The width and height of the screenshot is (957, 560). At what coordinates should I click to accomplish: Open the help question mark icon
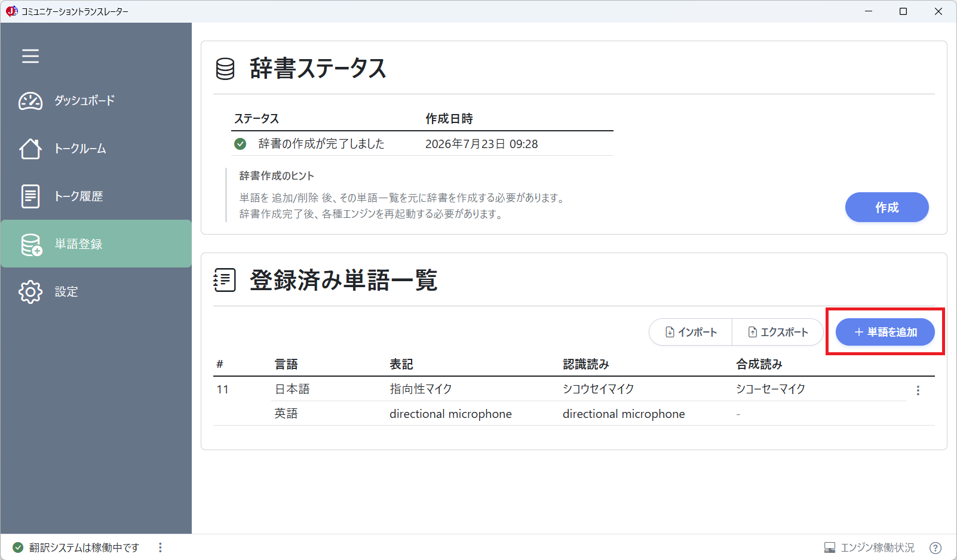point(935,547)
